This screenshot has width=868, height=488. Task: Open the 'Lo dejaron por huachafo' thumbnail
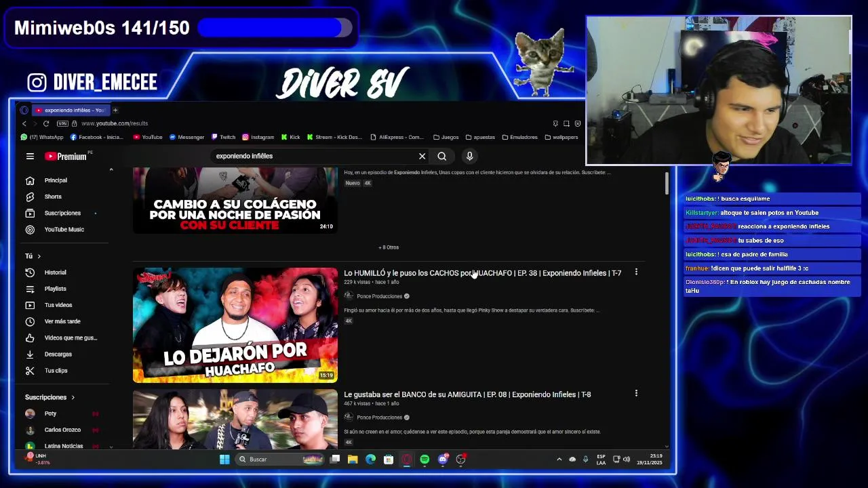point(235,325)
